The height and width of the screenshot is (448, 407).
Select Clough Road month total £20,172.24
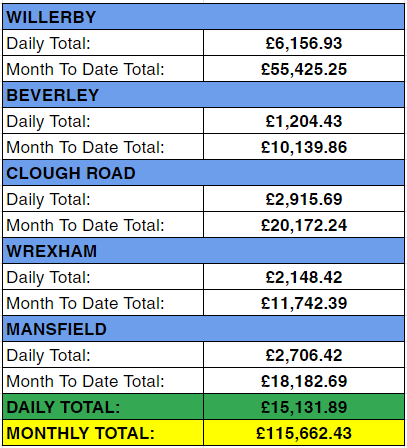point(304,225)
